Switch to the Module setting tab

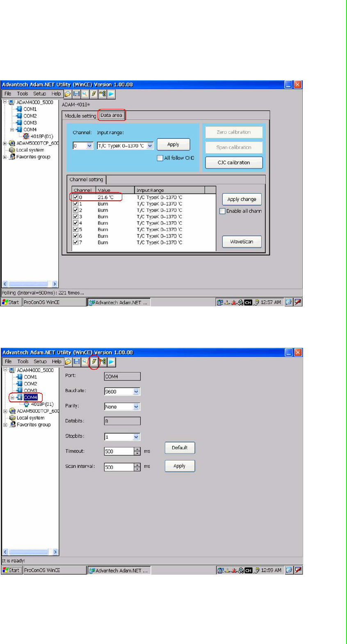tap(80, 116)
